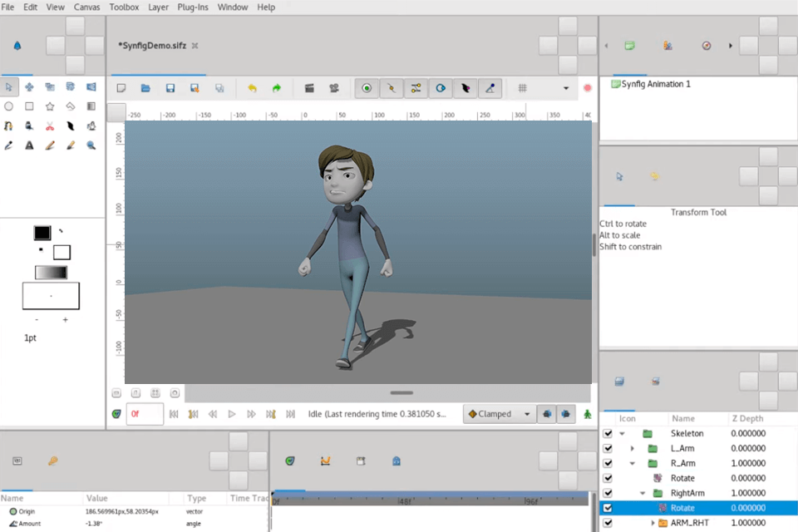The width and height of the screenshot is (798, 532).
Task: Pick the Eyedropper tool
Action: (x=9, y=145)
